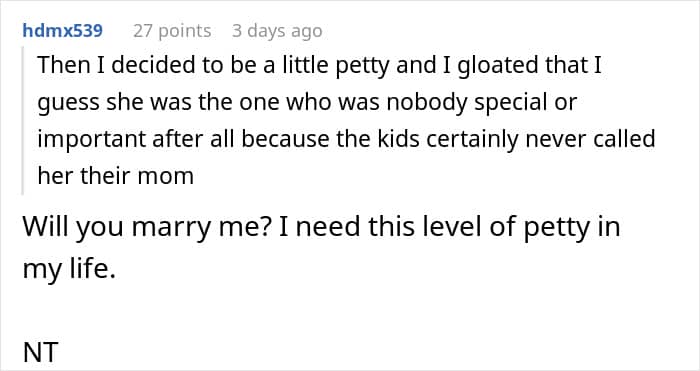Click the NT verdict text
700x371 pixels.
pyautogui.click(x=40, y=351)
